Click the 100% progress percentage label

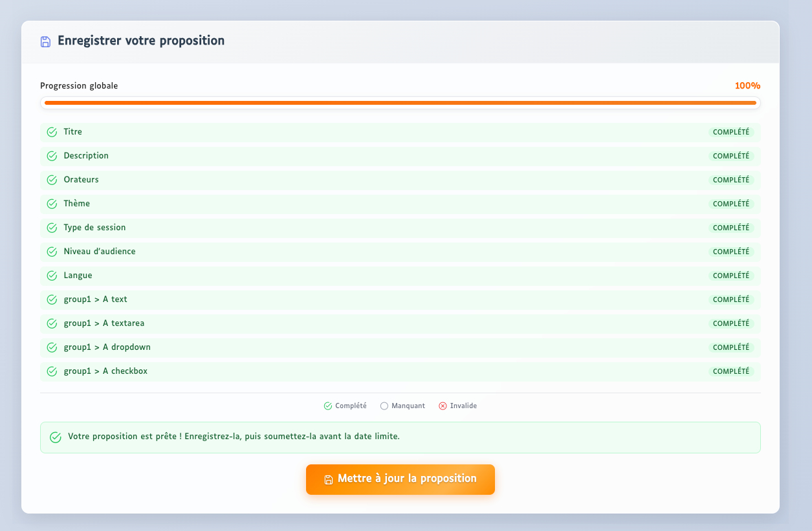click(x=747, y=86)
